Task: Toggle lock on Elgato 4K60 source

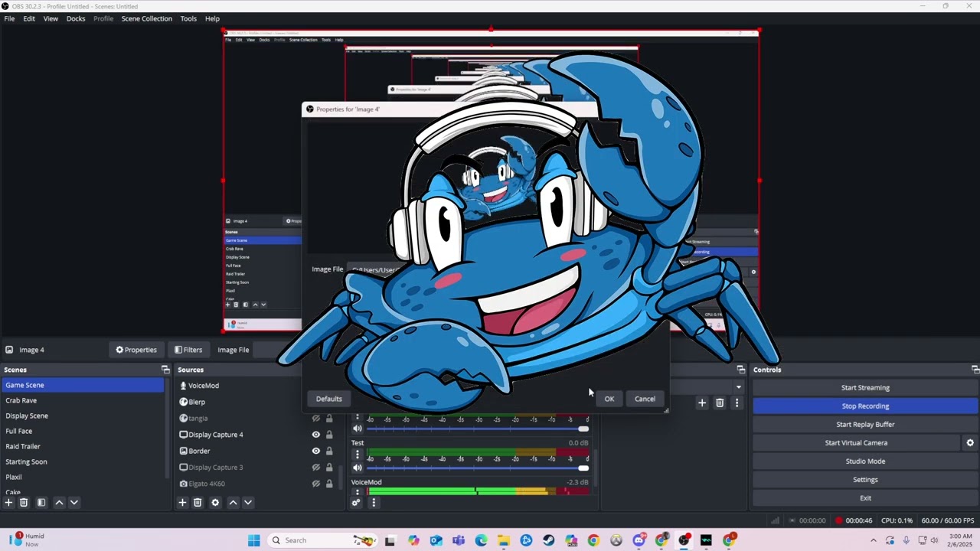Action: pyautogui.click(x=329, y=484)
